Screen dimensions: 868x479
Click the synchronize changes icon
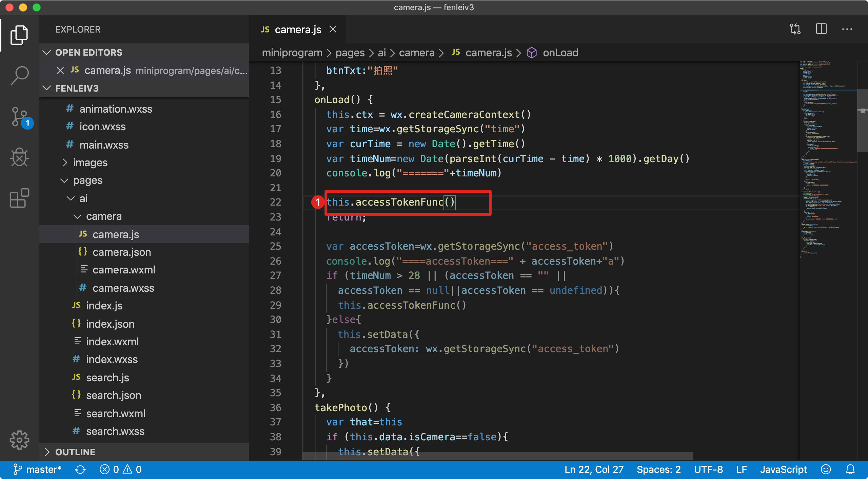80,470
